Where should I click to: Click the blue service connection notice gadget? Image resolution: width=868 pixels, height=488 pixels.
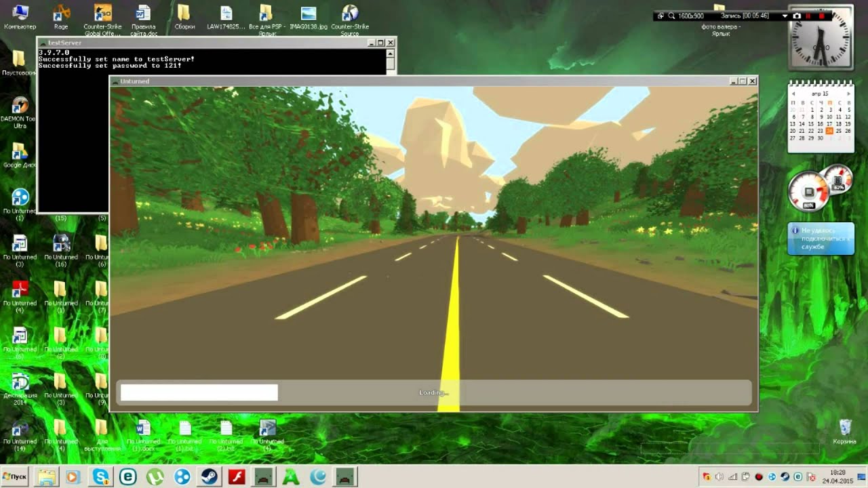[x=821, y=239]
